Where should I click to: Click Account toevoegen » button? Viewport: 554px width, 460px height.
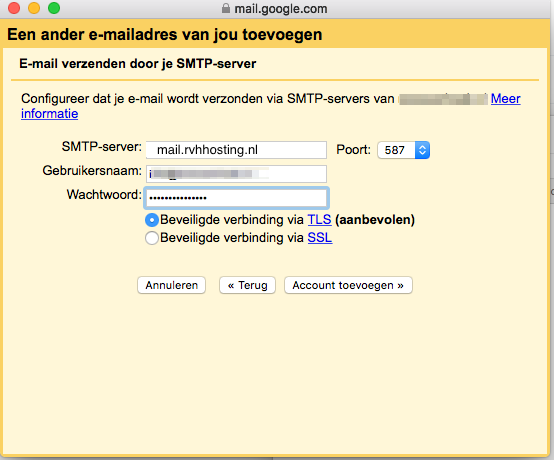click(x=348, y=285)
